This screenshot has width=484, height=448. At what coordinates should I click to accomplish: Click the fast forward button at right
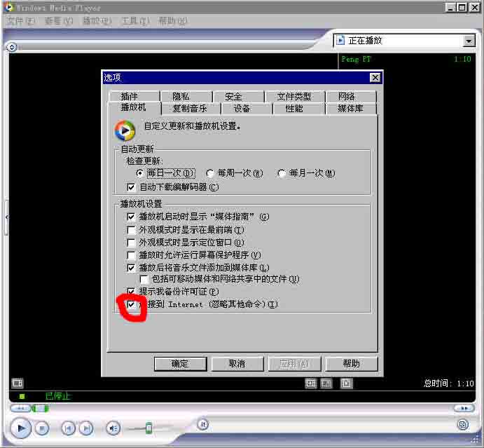tap(464, 408)
